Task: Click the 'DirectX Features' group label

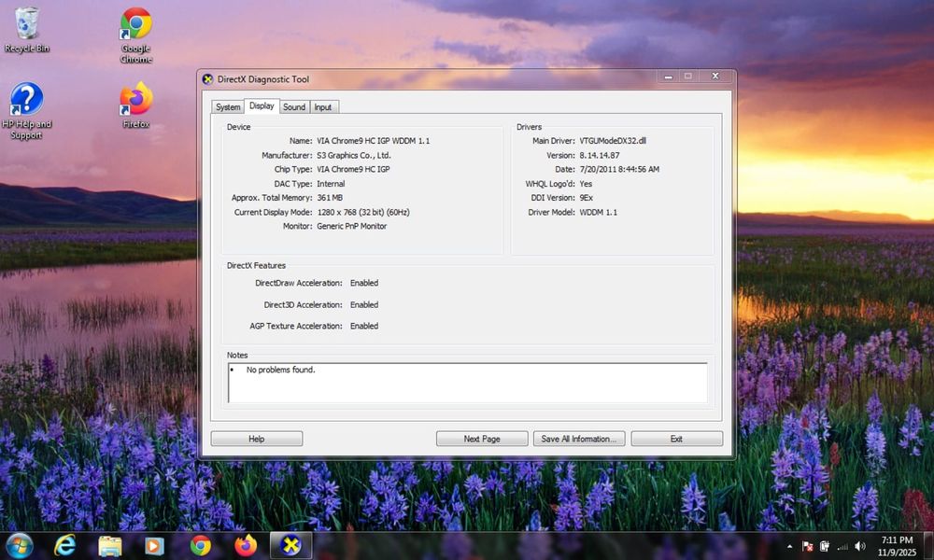Action: pos(256,265)
